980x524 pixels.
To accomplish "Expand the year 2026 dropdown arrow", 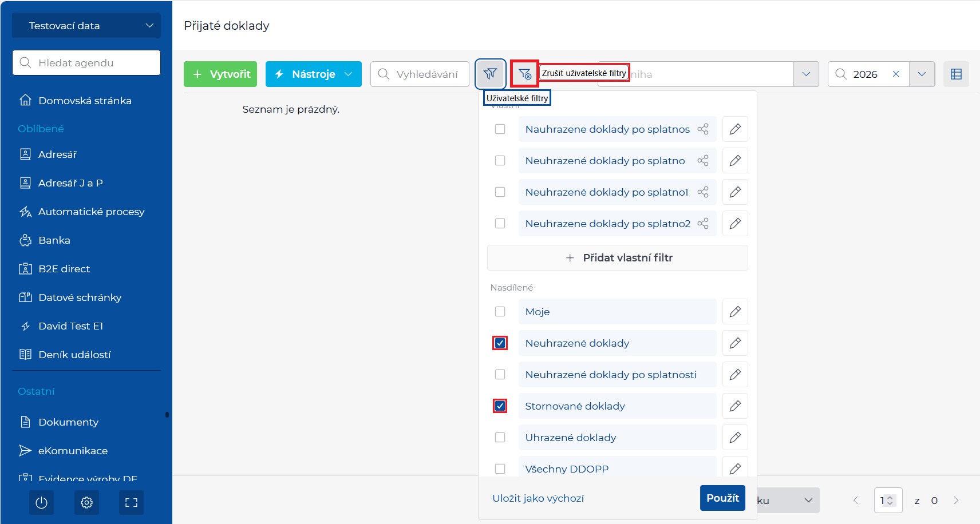I will point(922,74).
